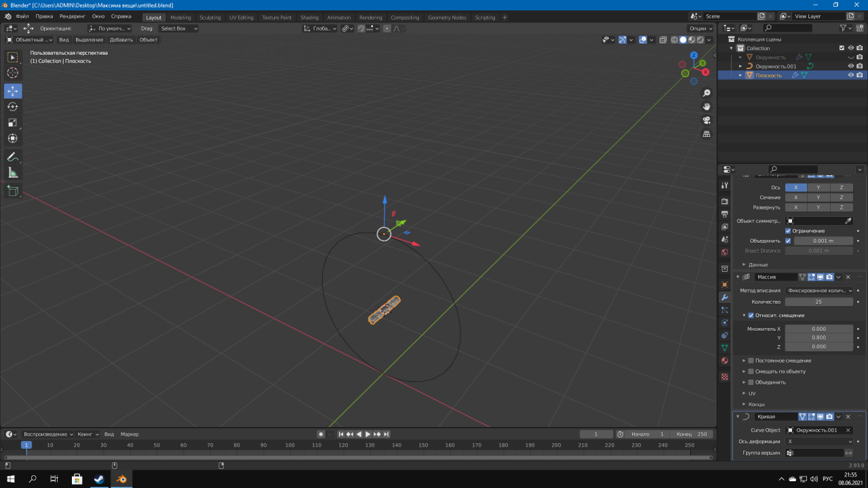Select the Rotate tool

coord(13,106)
